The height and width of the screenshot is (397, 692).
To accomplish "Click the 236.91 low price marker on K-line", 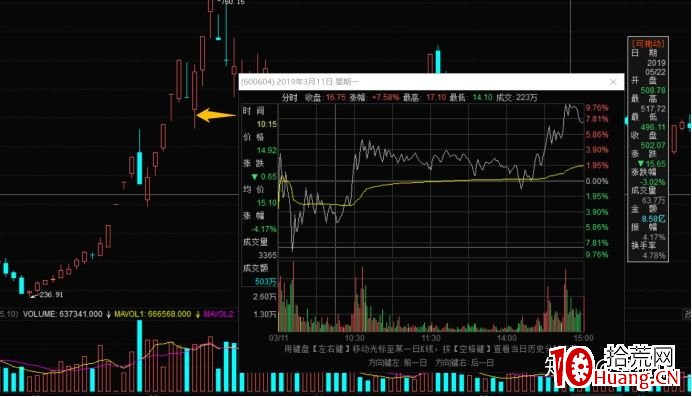I will pos(51,295).
